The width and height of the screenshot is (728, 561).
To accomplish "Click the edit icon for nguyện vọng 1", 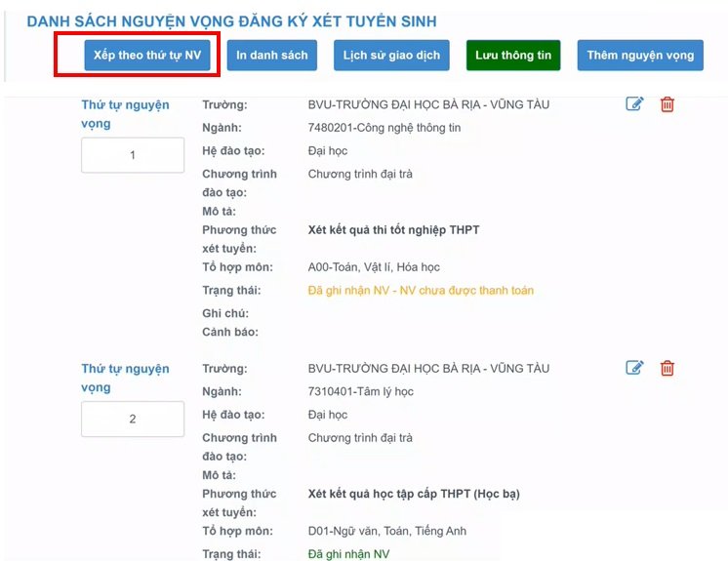I will point(634,104).
